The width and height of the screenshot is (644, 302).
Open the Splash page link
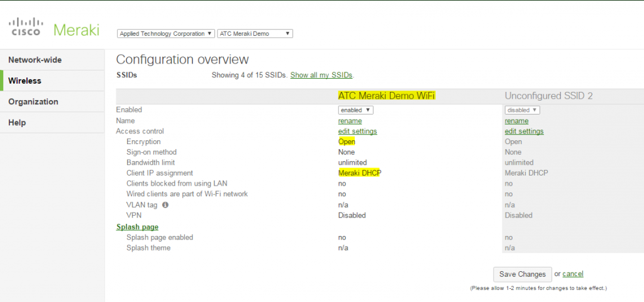click(x=137, y=226)
